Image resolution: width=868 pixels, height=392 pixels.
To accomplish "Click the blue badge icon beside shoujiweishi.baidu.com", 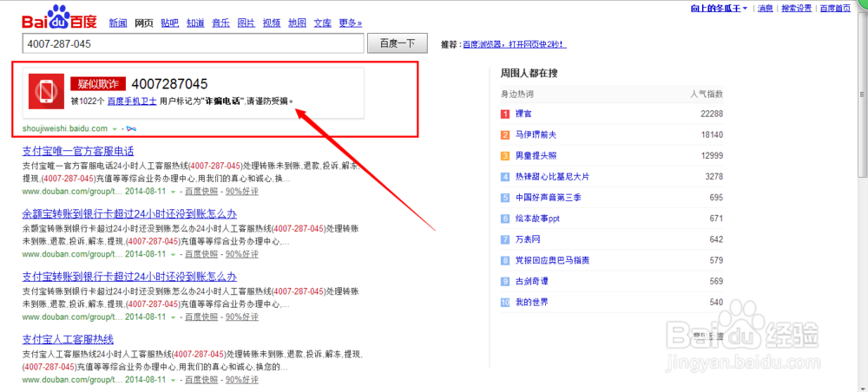I will [131, 129].
